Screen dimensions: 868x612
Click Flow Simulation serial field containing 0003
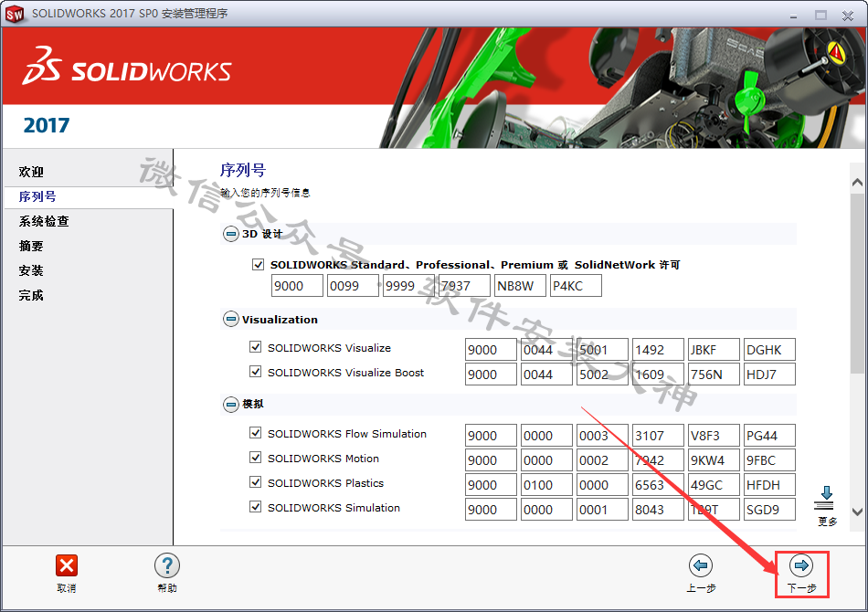(x=602, y=436)
